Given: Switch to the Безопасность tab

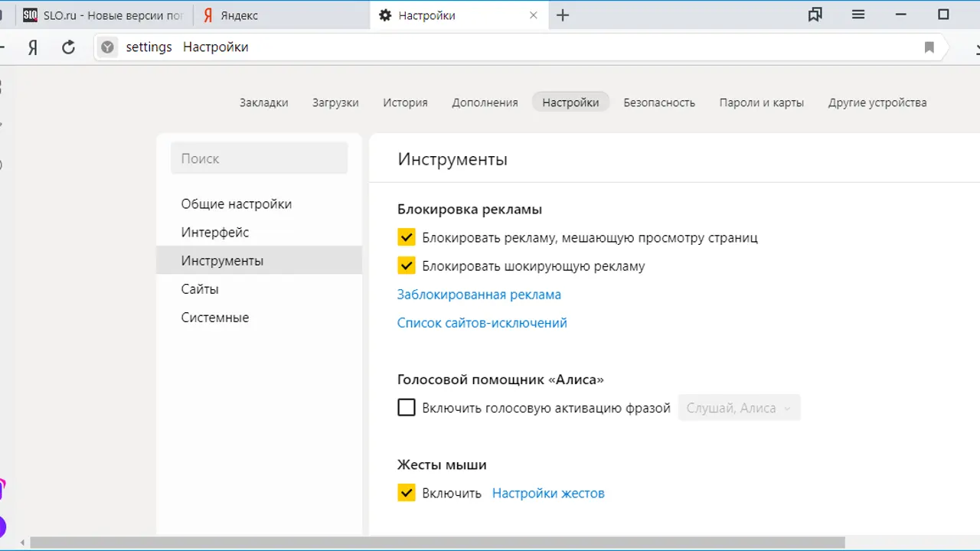Looking at the screenshot, I should 658,103.
